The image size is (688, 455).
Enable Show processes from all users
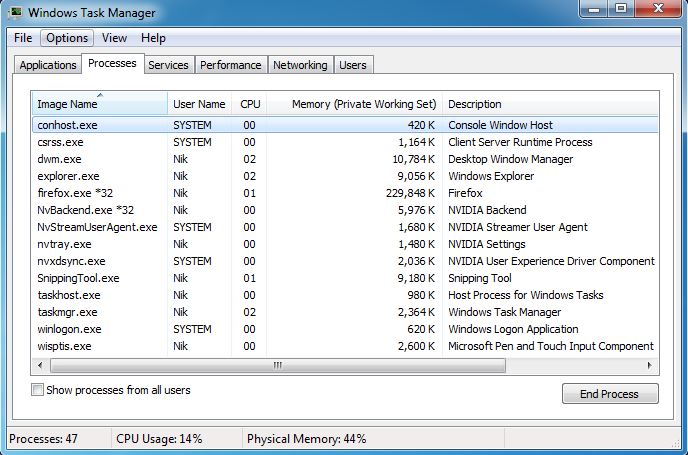[x=38, y=390]
